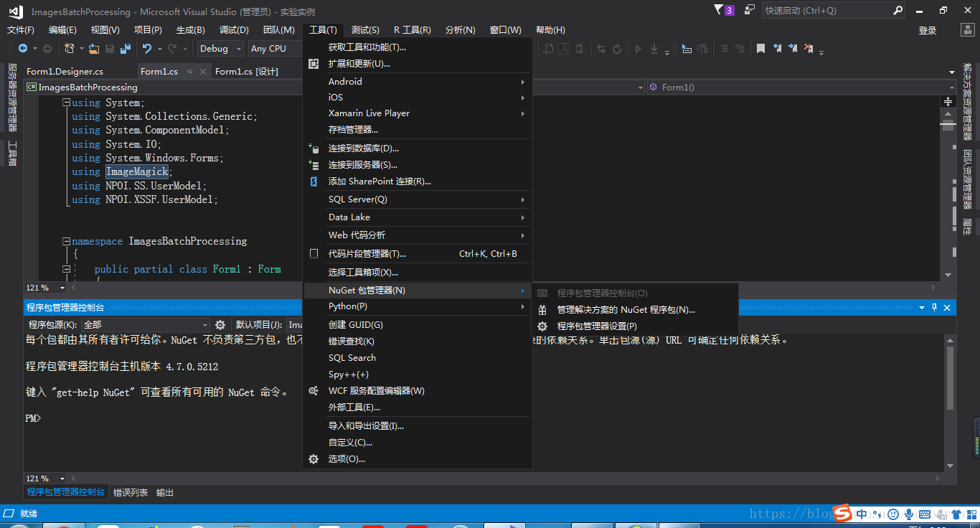
Task: Expand the undo history dropdown arrow
Action: point(159,49)
